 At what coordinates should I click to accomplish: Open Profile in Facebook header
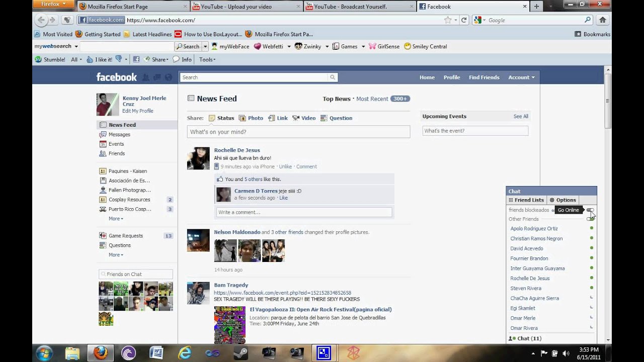(452, 77)
